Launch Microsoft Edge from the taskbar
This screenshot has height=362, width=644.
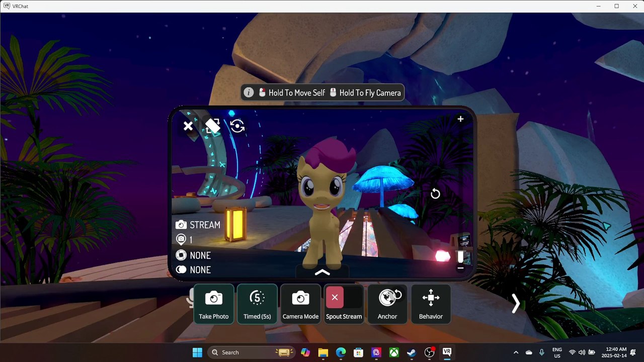341,352
